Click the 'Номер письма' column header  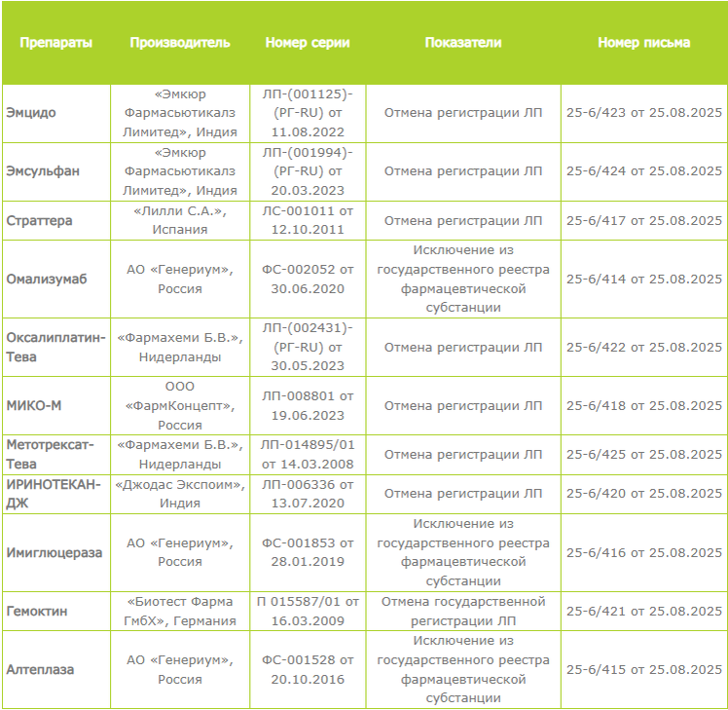tap(644, 43)
